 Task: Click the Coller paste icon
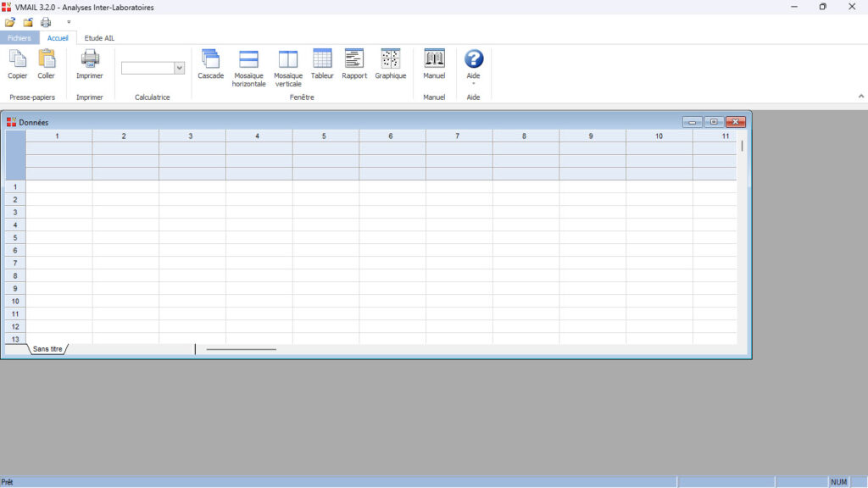[46, 59]
